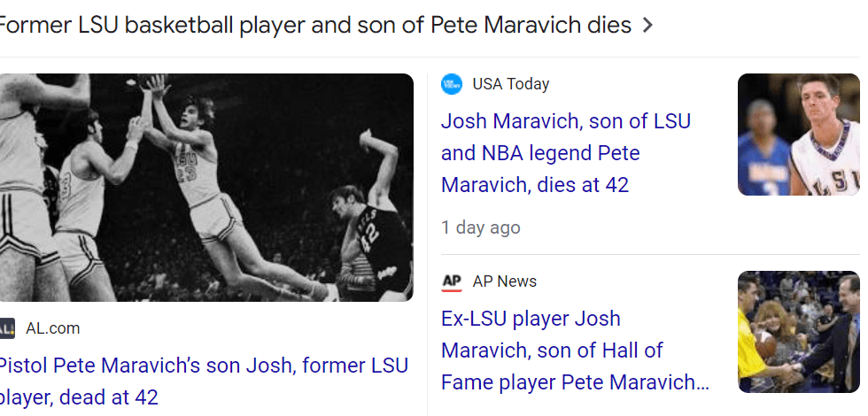Click the USA Today source name
The width and height of the screenshot is (868, 416).
tap(510, 84)
